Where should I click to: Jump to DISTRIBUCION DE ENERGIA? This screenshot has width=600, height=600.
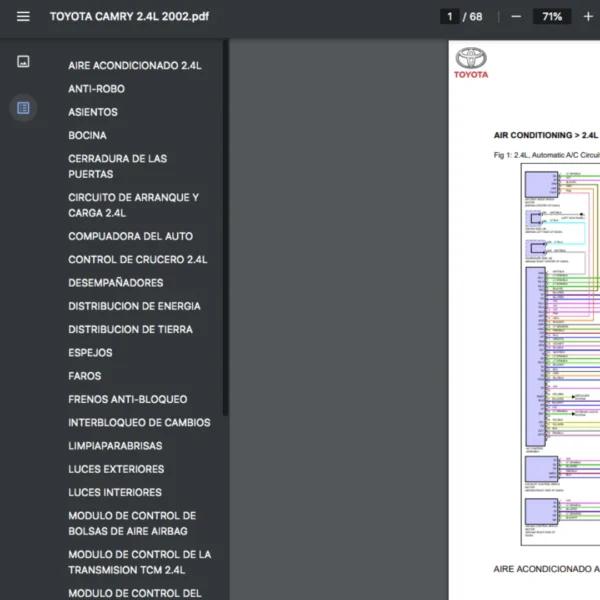pyautogui.click(x=134, y=306)
